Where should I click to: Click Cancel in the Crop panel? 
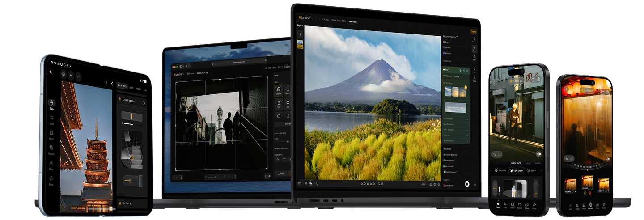pyautogui.click(x=281, y=173)
